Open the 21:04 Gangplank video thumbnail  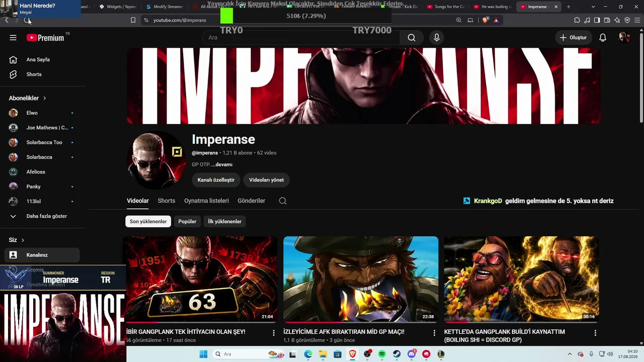coord(200,279)
